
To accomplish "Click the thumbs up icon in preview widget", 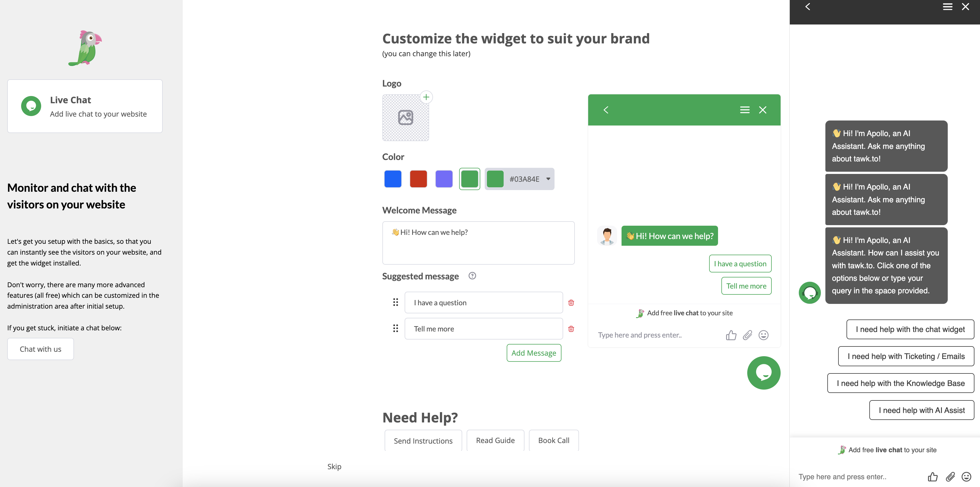I will pos(731,335).
